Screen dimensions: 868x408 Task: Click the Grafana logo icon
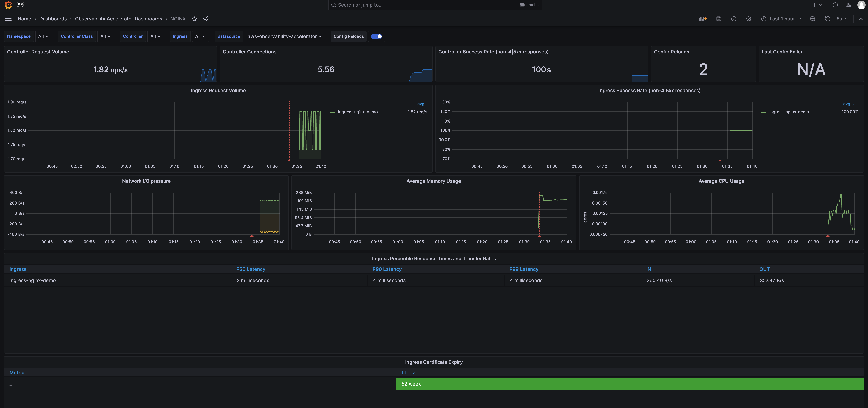tap(8, 5)
